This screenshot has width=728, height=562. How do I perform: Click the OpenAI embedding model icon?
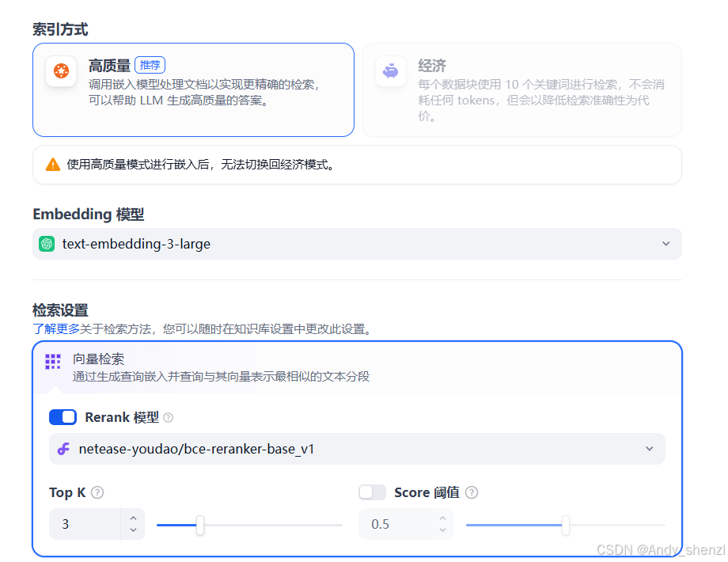[x=47, y=244]
